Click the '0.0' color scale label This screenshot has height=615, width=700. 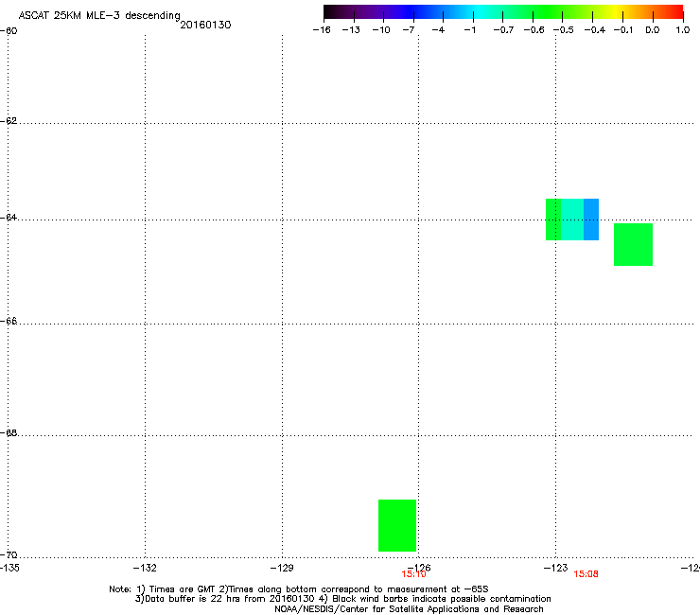point(653,30)
